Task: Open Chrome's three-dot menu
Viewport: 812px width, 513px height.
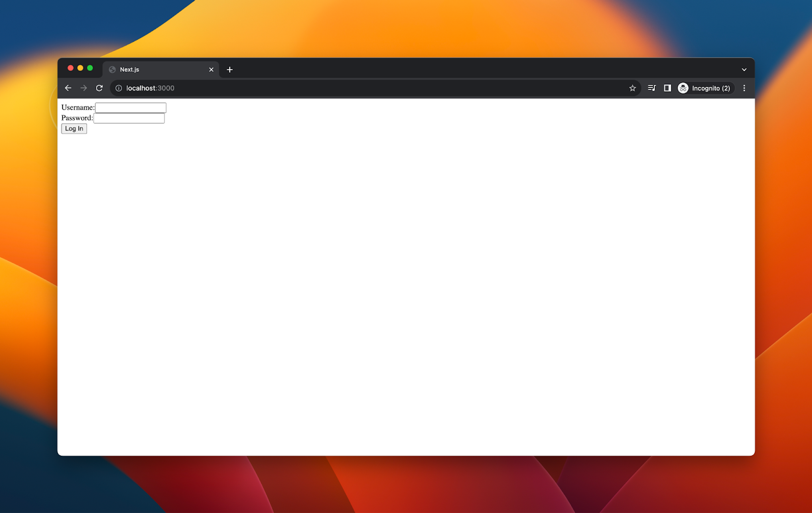Action: click(x=744, y=88)
